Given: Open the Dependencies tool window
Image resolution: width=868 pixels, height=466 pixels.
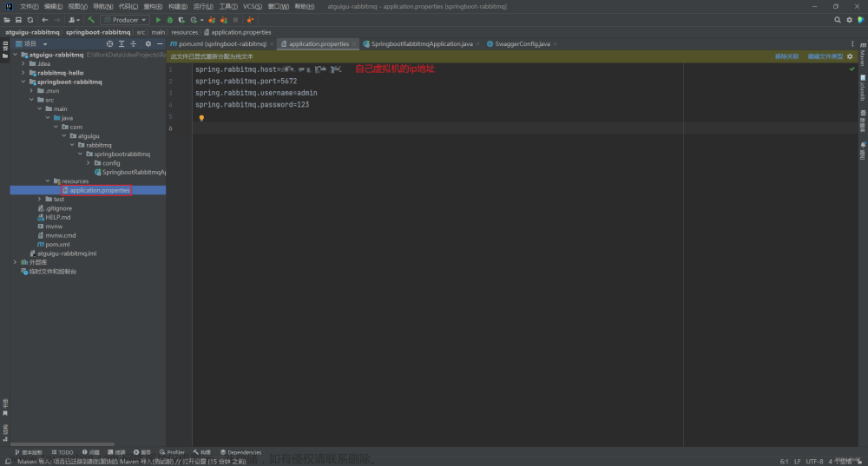Looking at the screenshot, I should pyautogui.click(x=240, y=452).
